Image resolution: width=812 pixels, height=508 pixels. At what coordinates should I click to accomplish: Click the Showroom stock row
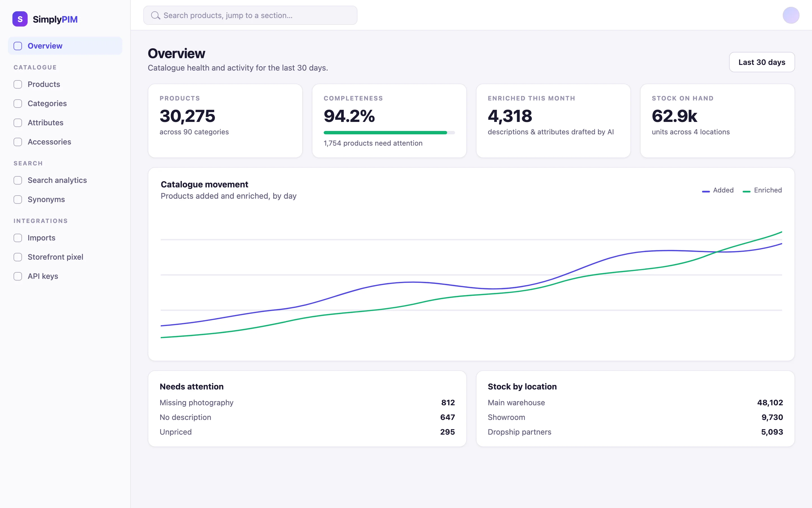pos(635,417)
